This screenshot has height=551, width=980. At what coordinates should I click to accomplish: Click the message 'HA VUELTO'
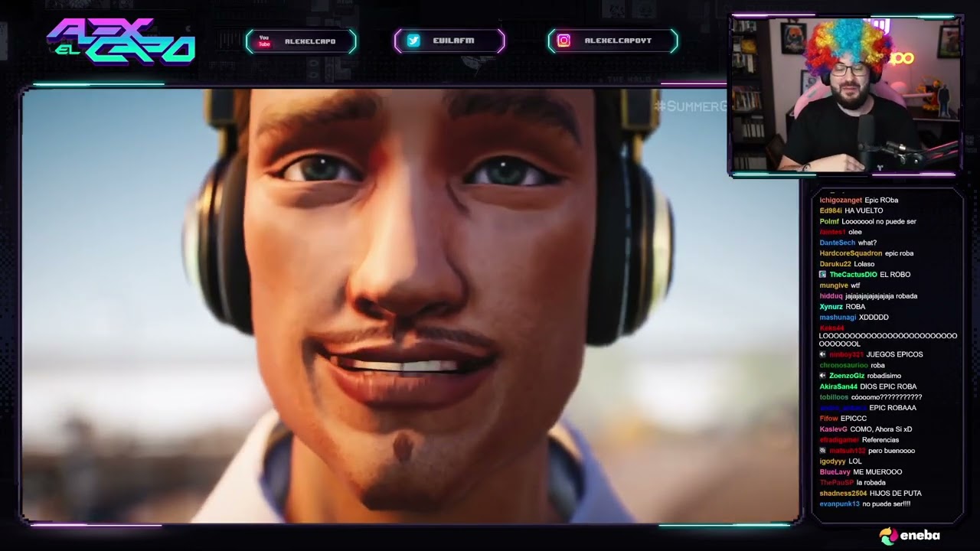[864, 210]
